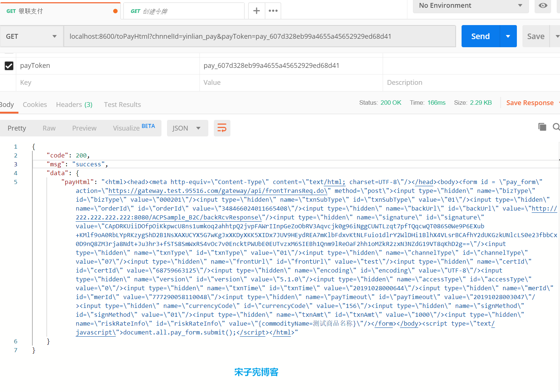Click the Time 166ms text
Image resolution: width=560 pixels, height=392 pixels.
pyautogui.click(x=428, y=103)
